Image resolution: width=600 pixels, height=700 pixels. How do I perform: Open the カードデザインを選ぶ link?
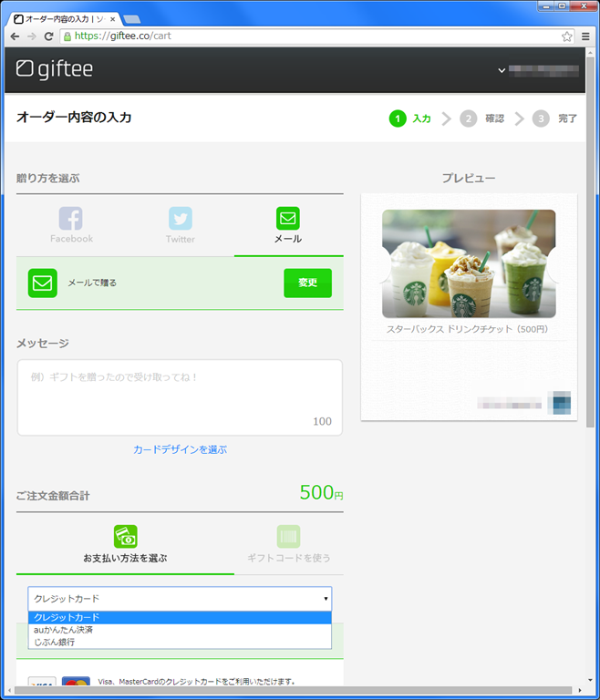click(180, 449)
